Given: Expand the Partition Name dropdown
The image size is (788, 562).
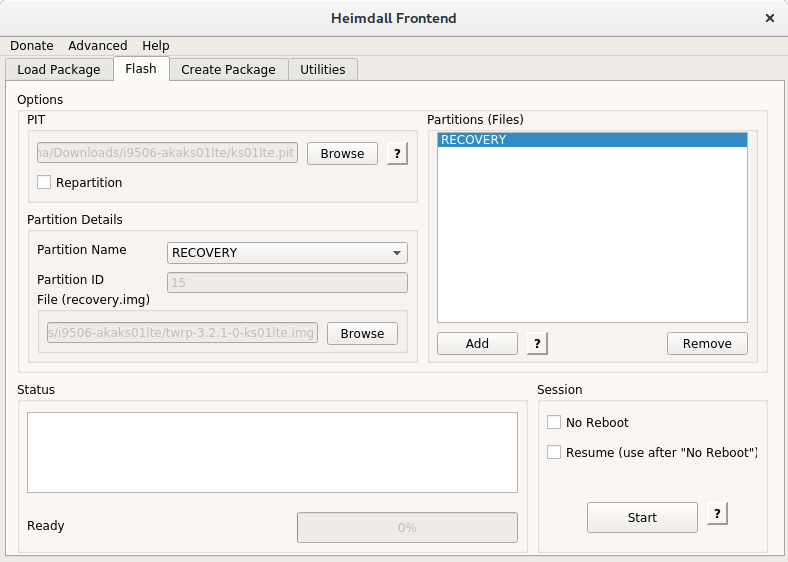Looking at the screenshot, I should tap(287, 253).
